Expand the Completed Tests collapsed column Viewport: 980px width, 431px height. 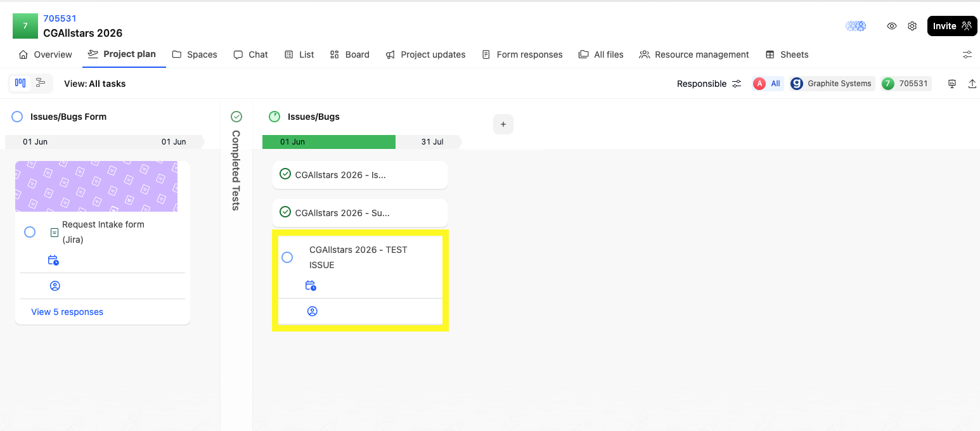tap(236, 170)
